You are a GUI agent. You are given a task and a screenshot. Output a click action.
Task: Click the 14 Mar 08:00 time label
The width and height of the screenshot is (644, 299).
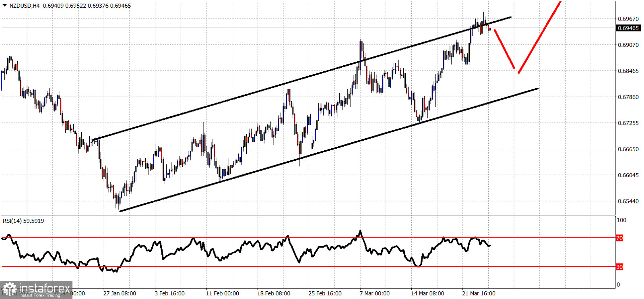(x=427, y=293)
